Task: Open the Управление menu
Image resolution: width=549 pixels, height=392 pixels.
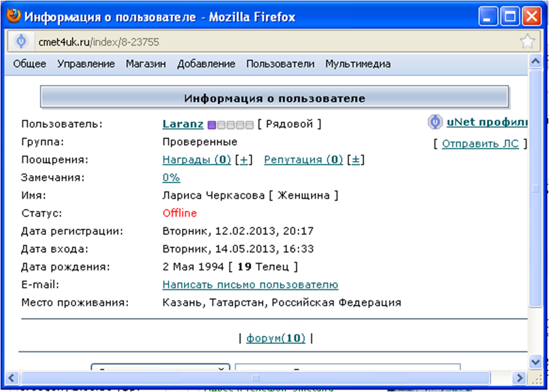Action: [x=86, y=64]
